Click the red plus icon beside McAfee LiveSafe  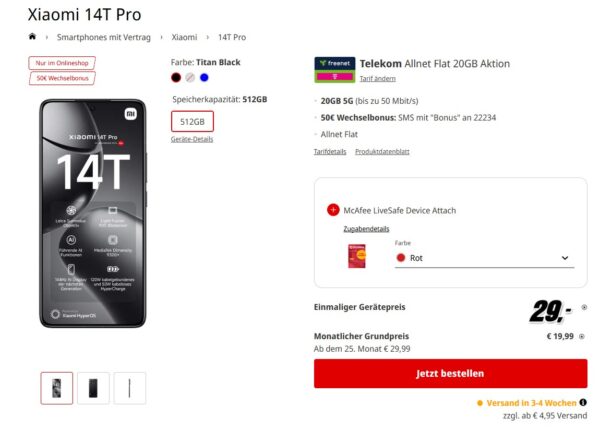pos(333,210)
